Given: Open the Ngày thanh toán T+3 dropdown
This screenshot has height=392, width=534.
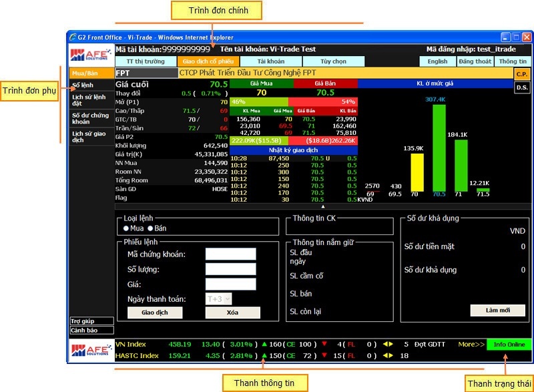Looking at the screenshot, I should [219, 299].
